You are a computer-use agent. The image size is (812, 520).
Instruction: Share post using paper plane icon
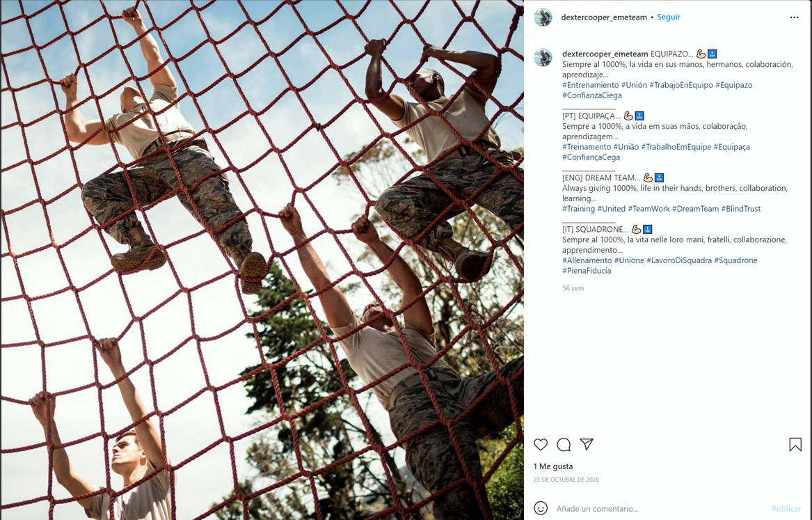coord(587,444)
